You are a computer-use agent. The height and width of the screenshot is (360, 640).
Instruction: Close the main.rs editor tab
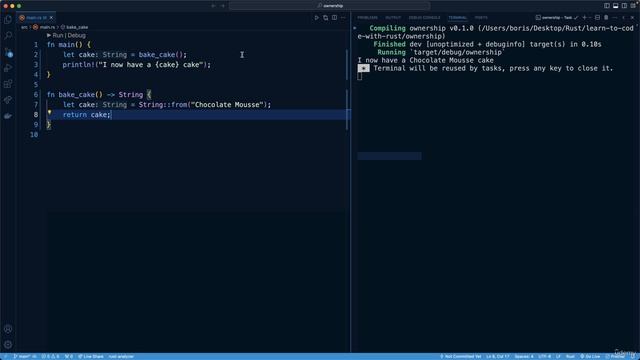pyautogui.click(x=51, y=18)
